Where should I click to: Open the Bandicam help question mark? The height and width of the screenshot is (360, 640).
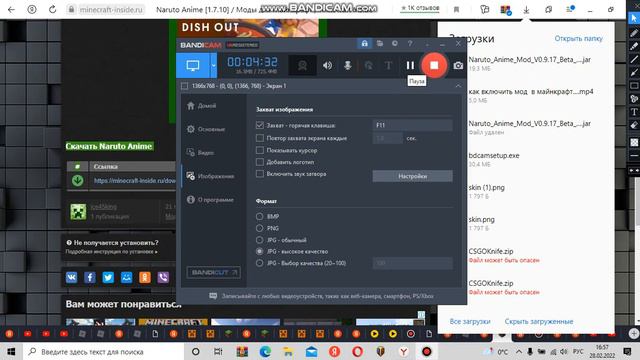[410, 43]
